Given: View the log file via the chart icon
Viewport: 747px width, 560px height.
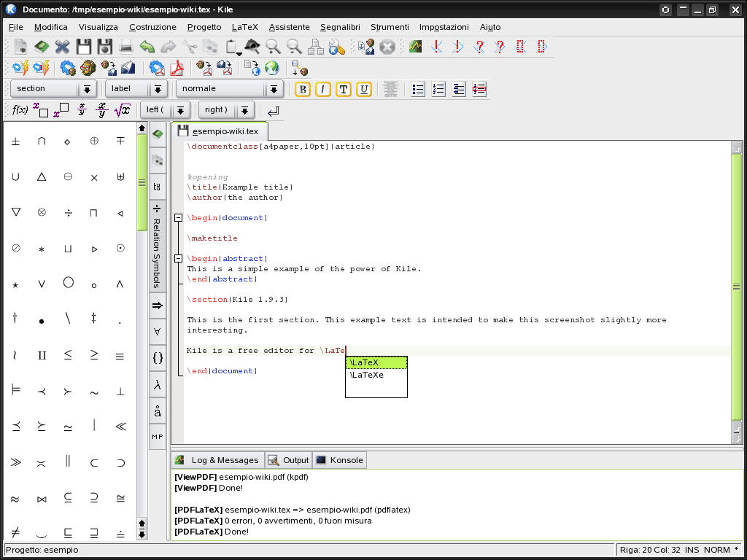Looking at the screenshot, I should [415, 47].
